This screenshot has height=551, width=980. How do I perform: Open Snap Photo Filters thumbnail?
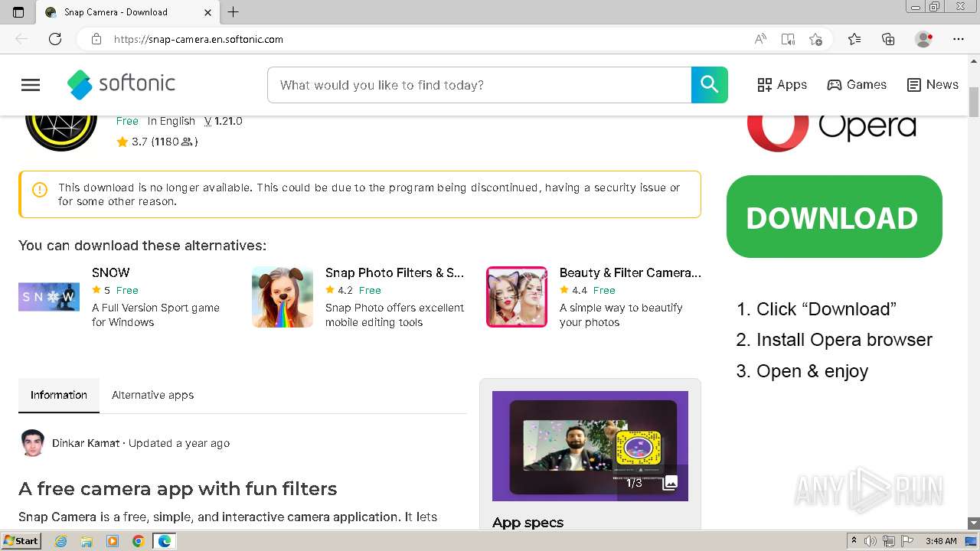(283, 297)
